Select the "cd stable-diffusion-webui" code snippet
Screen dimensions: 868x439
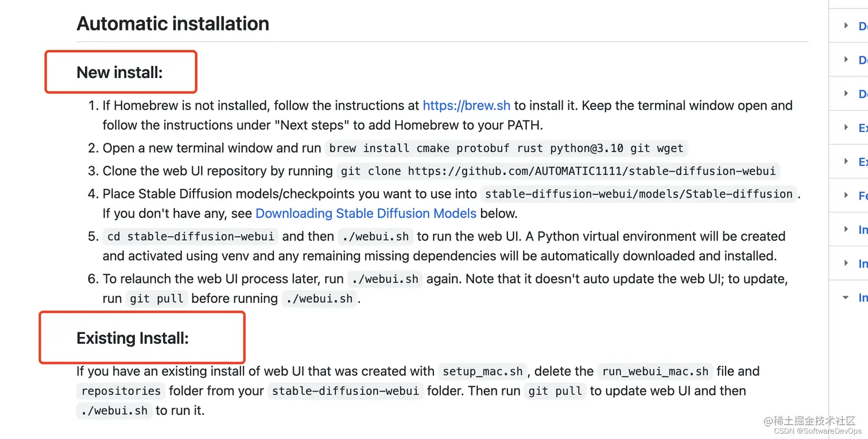[x=191, y=236]
